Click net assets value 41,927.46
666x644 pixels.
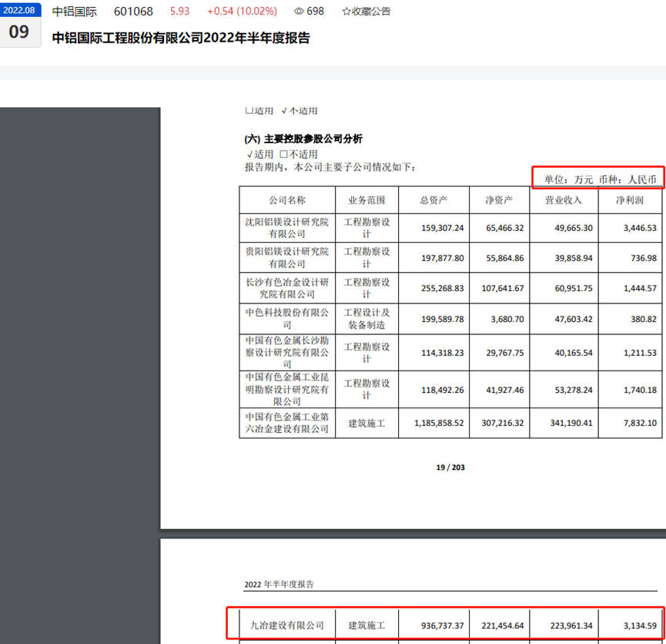(504, 390)
